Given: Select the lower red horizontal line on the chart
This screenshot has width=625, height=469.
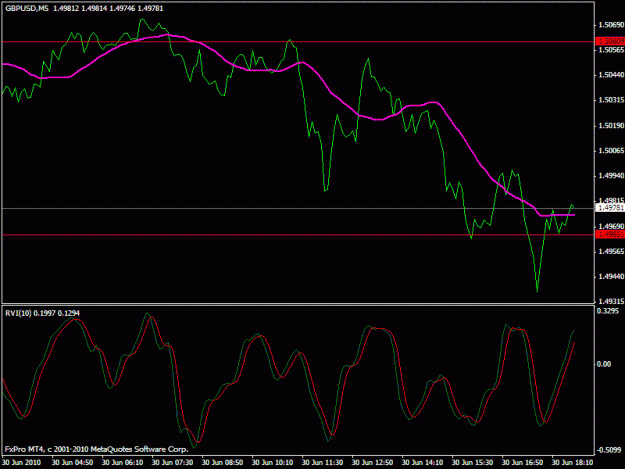Looking at the screenshot, I should tap(298, 235).
